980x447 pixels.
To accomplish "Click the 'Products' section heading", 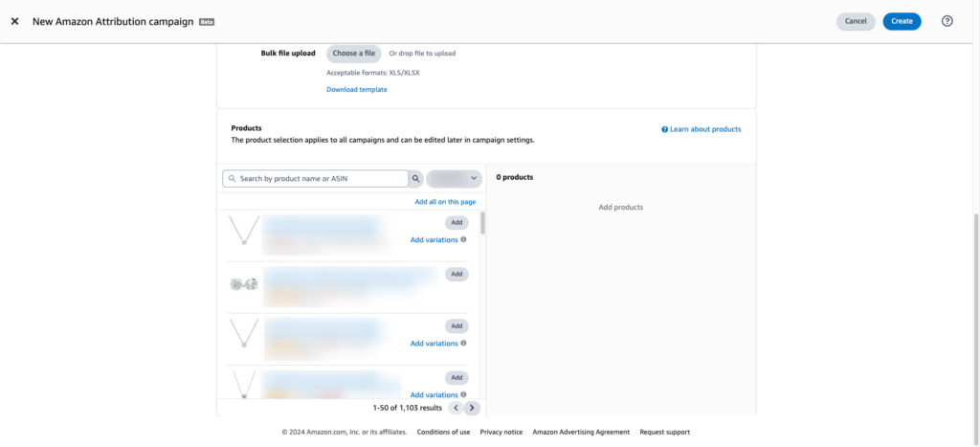I will click(246, 128).
